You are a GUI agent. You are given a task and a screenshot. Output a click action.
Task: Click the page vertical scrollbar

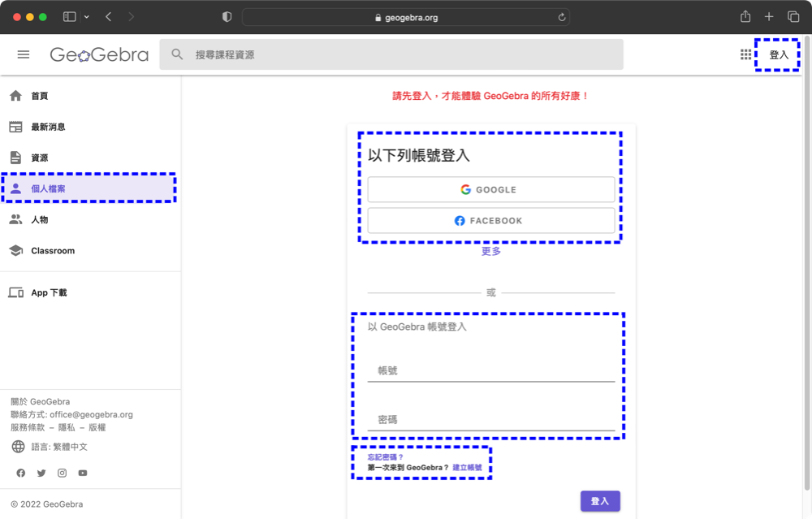point(806,263)
